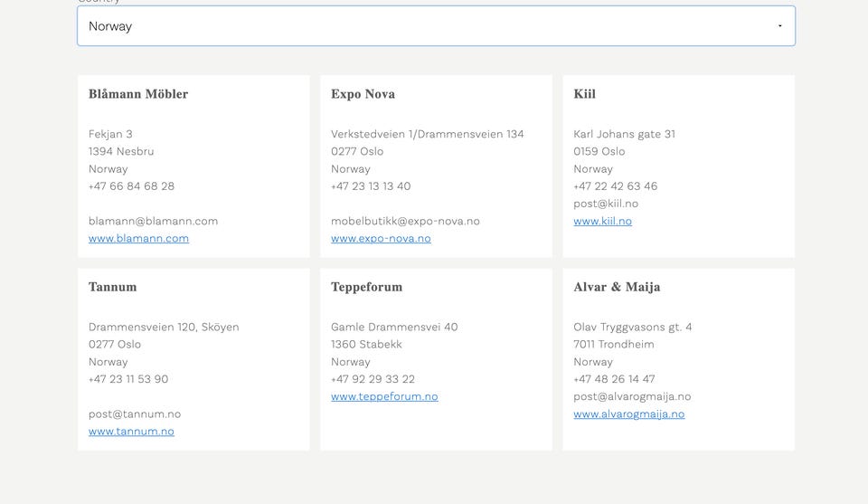Click the Alvar & Maija heading
This screenshot has height=504, width=868.
pos(617,287)
